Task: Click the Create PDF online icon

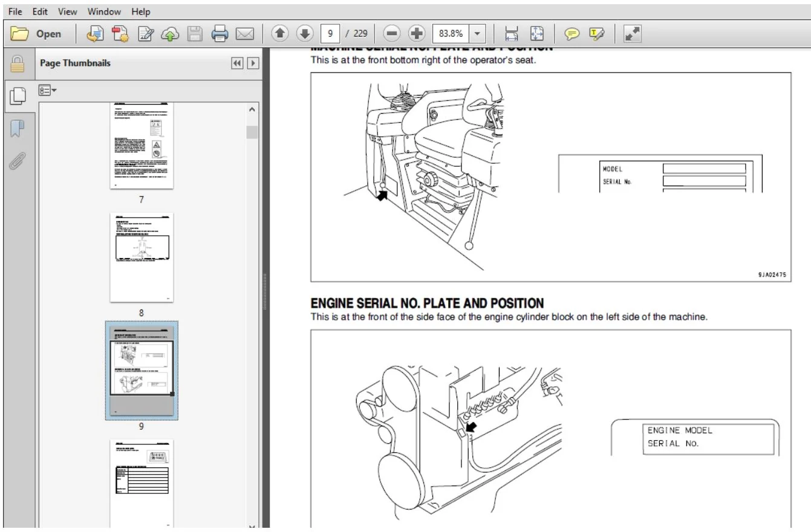Action: click(x=94, y=34)
